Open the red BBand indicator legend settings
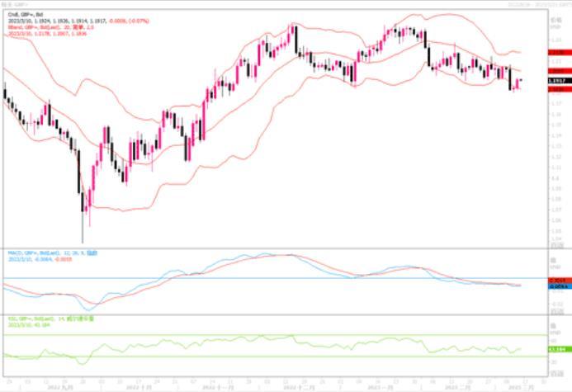 pos(51,27)
